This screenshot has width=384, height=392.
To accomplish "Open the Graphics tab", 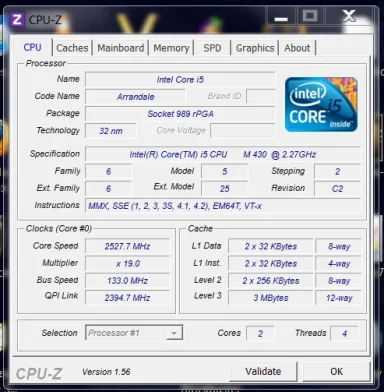I will coord(255,48).
